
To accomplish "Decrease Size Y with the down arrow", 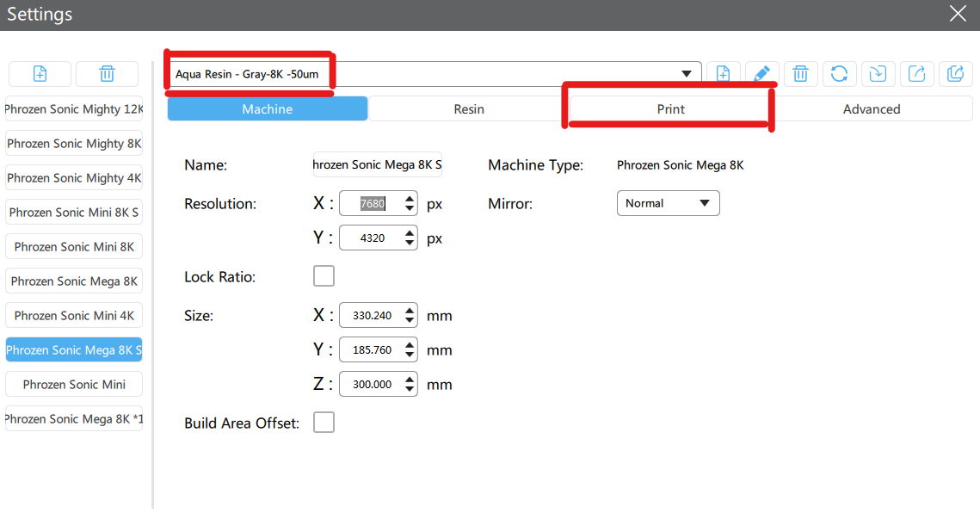I will point(410,355).
